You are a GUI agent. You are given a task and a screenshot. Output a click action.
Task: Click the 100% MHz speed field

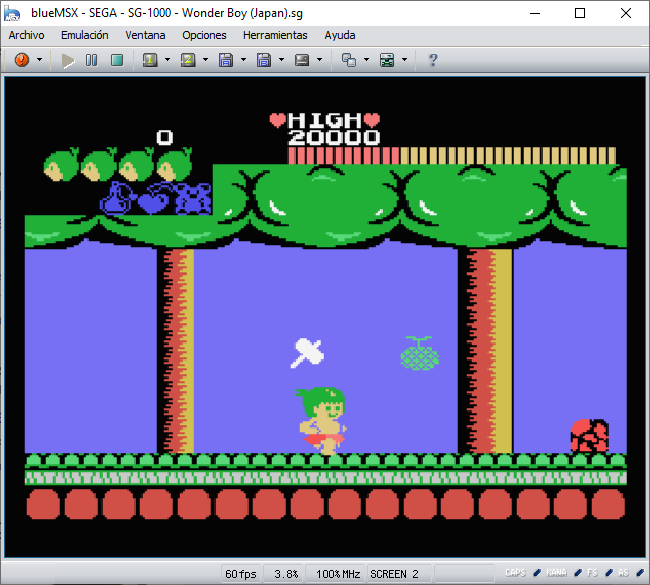[x=337, y=574]
